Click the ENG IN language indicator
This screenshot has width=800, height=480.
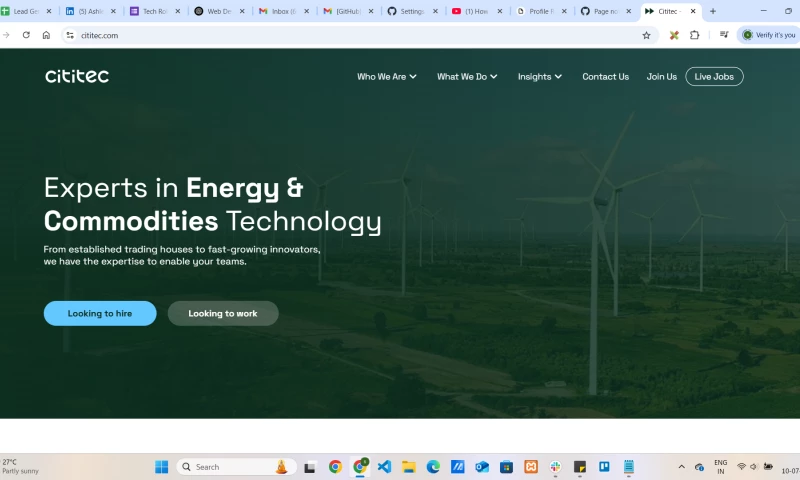pos(721,467)
